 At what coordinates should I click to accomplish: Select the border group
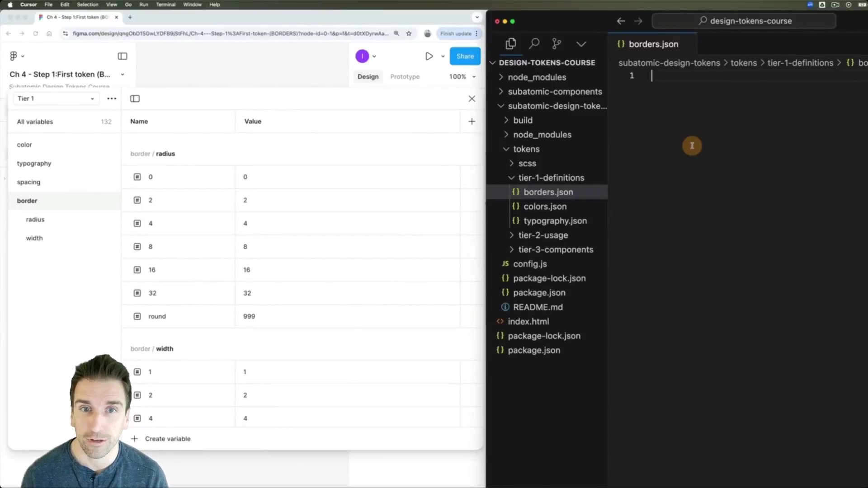64,201
